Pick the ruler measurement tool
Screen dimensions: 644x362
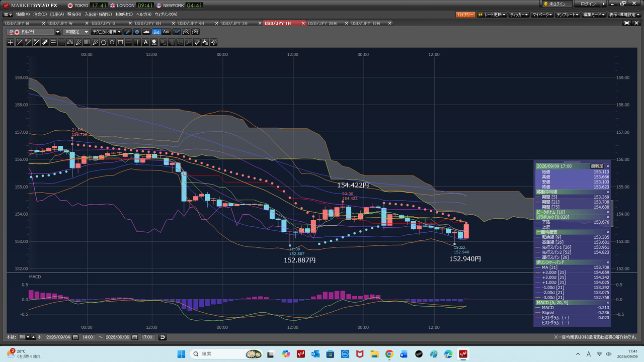click(45, 42)
